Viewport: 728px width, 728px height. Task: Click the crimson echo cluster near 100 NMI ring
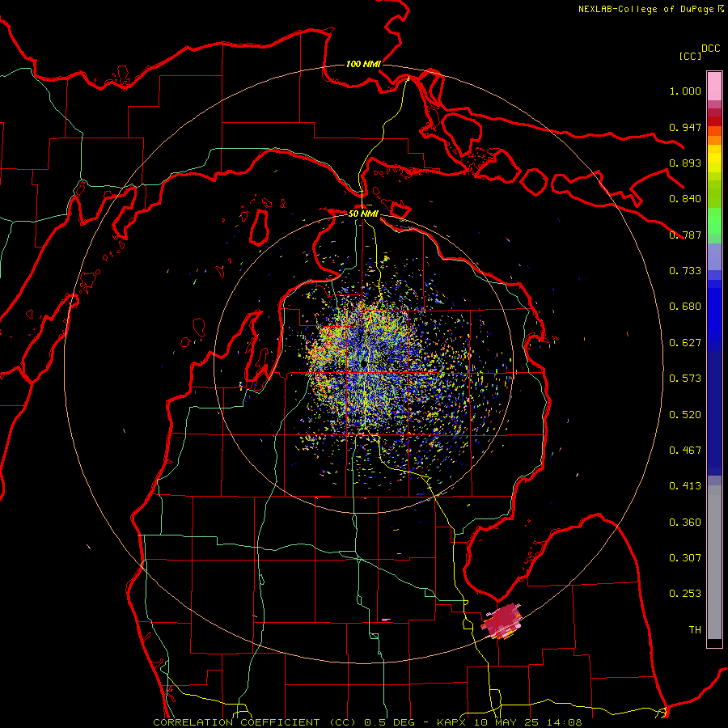coord(502,620)
